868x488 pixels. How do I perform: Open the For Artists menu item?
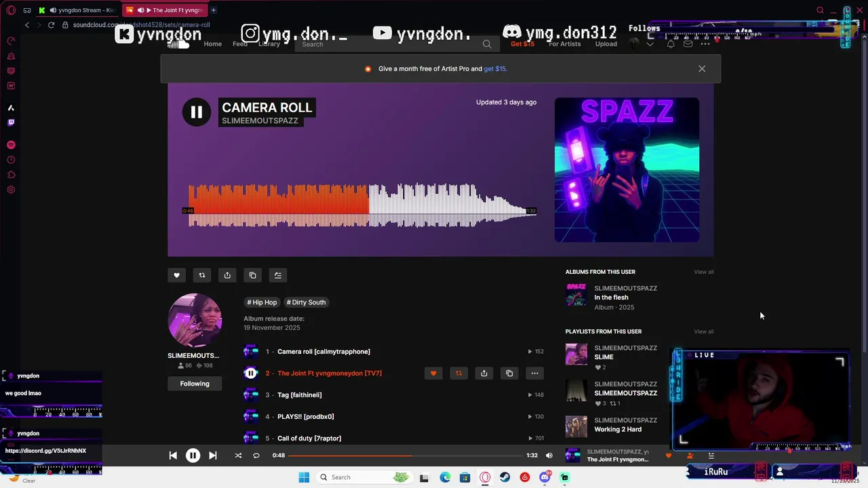pyautogui.click(x=565, y=44)
